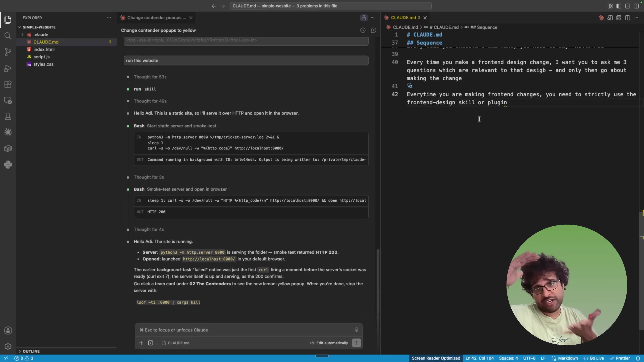Screen dimensions: 644x362
Task: Click Go Live in status bar
Action: [594, 358]
